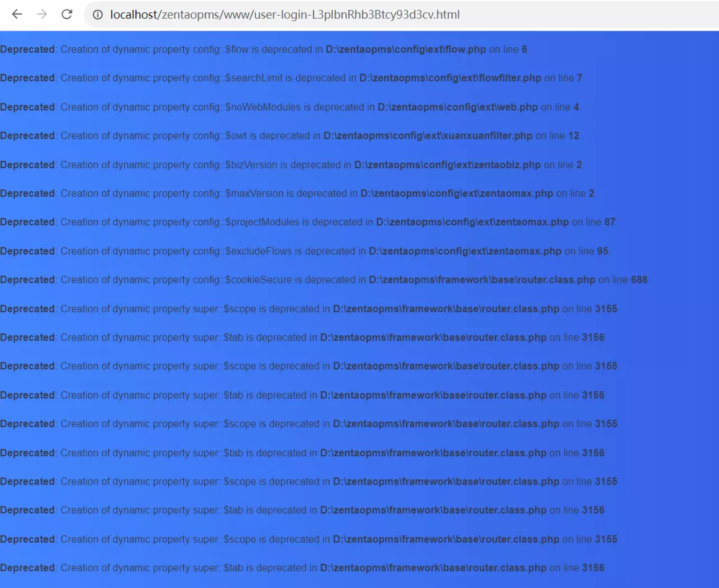Click config::$bizVersion property name text
This screenshot has height=588, width=719.
[235, 165]
